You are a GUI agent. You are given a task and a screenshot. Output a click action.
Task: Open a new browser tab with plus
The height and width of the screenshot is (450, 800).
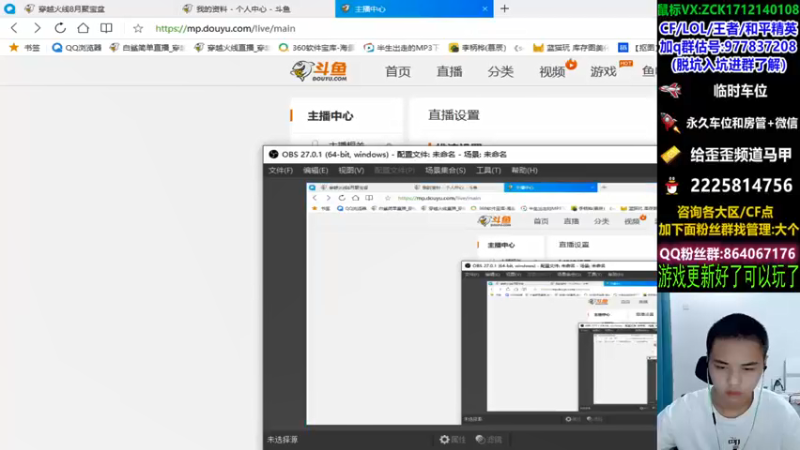click(x=505, y=9)
